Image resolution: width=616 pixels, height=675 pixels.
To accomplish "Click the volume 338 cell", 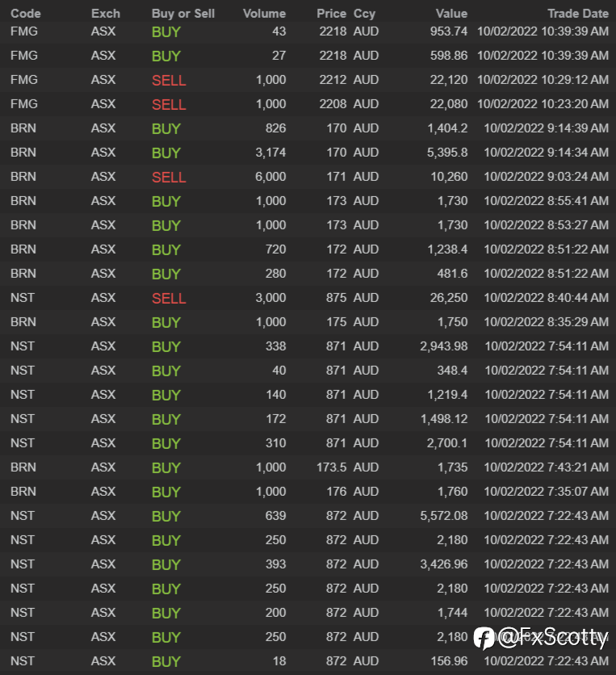I will pyautogui.click(x=275, y=346).
